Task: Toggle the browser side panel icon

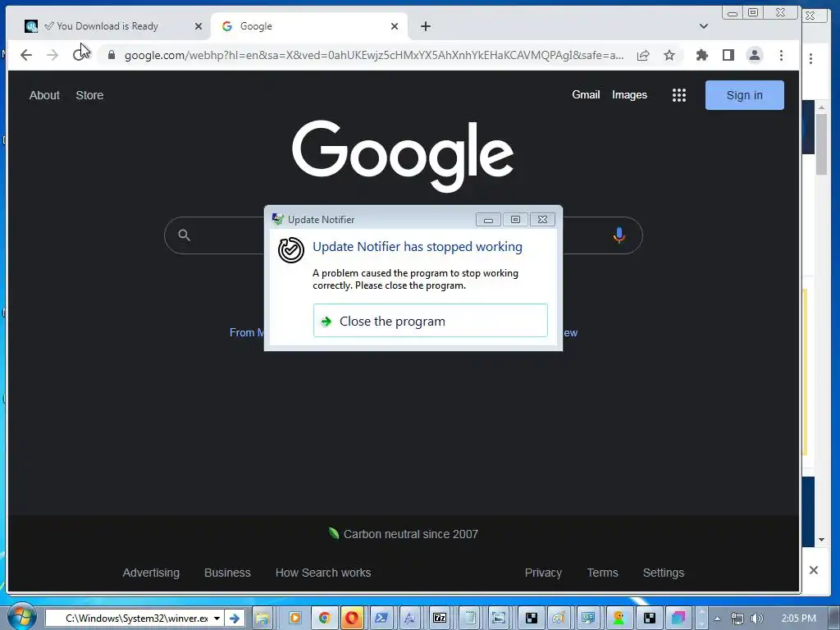Action: point(728,55)
